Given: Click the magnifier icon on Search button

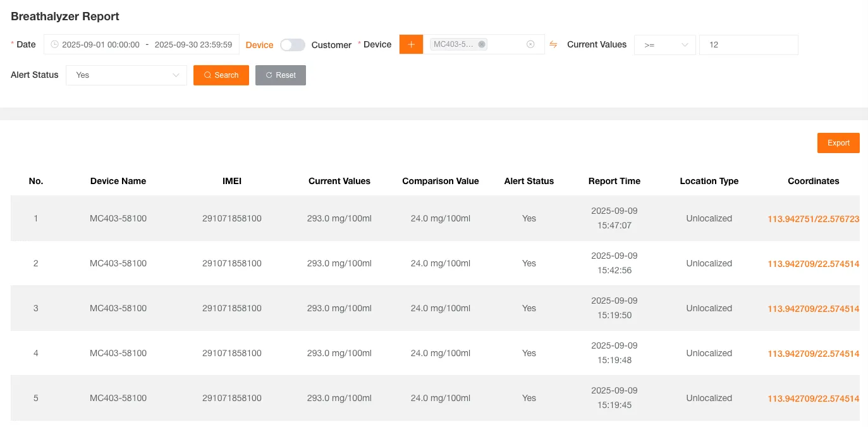Looking at the screenshot, I should coord(208,75).
